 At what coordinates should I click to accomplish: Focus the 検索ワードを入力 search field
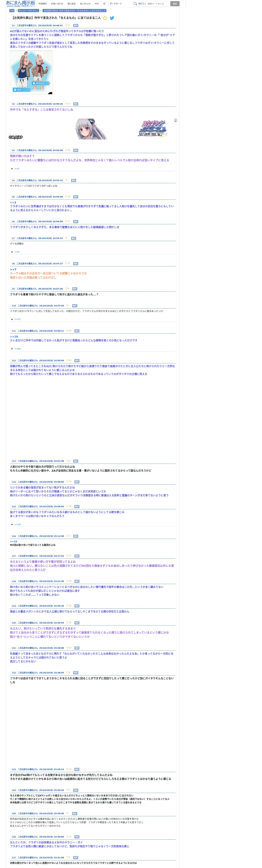click(158, 4)
